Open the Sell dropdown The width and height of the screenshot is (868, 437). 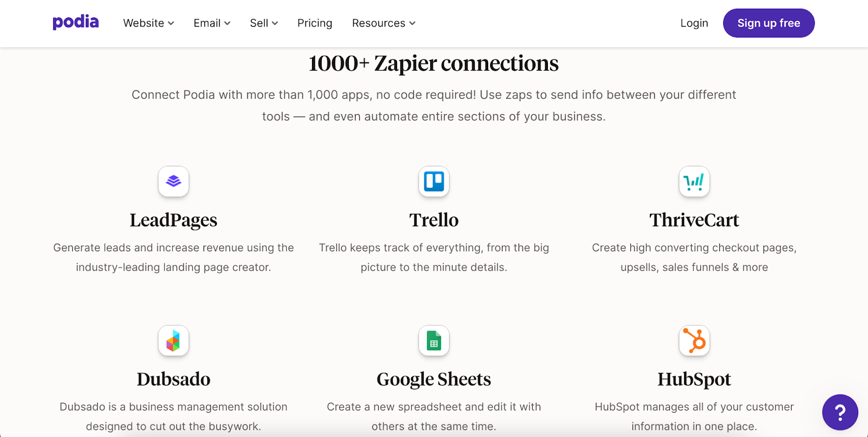(x=263, y=23)
